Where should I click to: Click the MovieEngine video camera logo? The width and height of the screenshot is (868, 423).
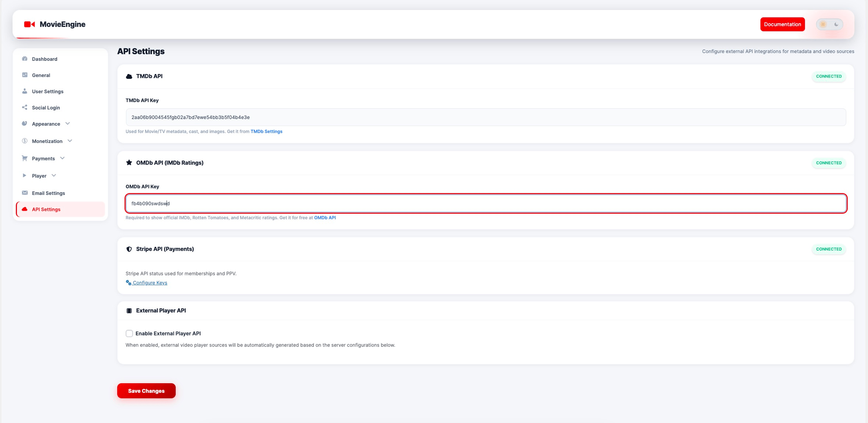coord(29,24)
